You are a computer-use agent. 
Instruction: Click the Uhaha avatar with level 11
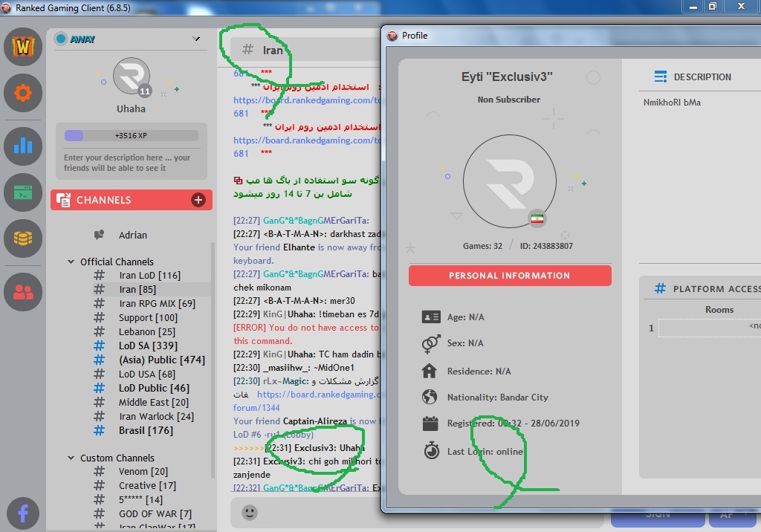[x=132, y=77]
